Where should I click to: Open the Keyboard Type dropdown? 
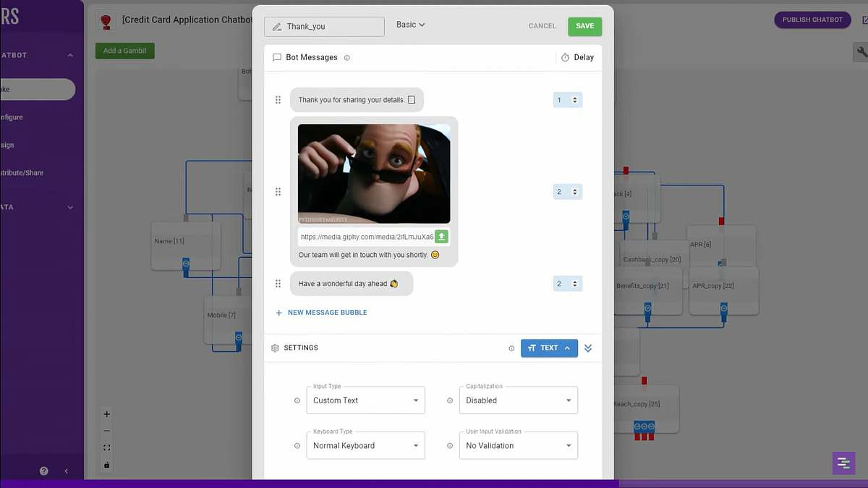point(366,446)
